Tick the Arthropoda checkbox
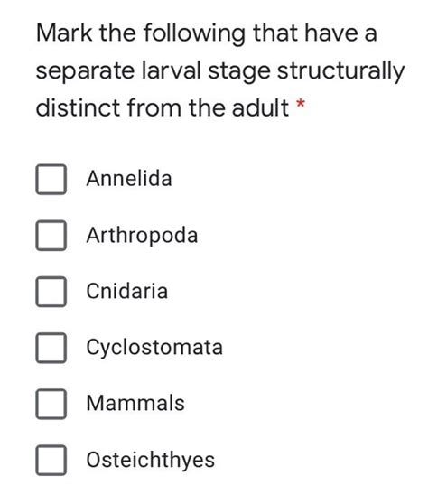Viewport: 428px width, 504px height. point(51,236)
